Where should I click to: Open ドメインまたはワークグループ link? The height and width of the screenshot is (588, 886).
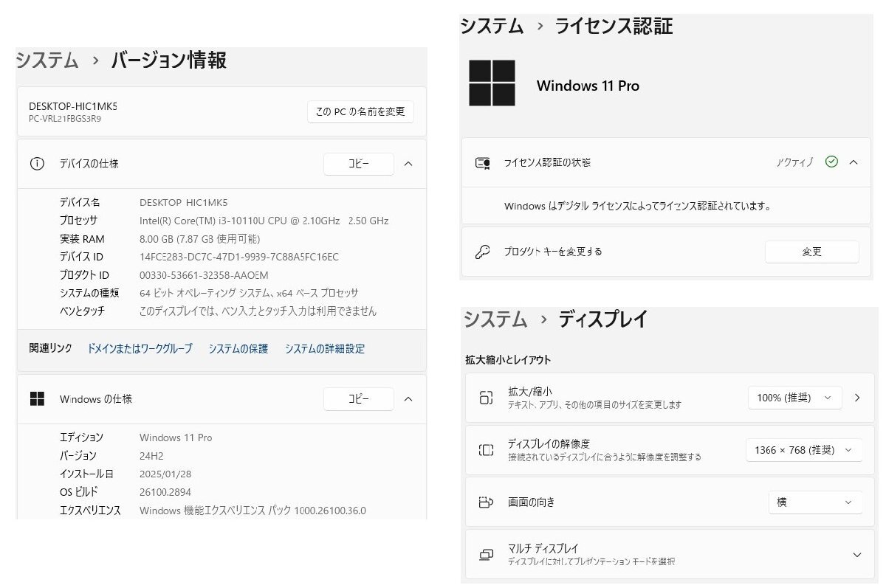(x=140, y=348)
